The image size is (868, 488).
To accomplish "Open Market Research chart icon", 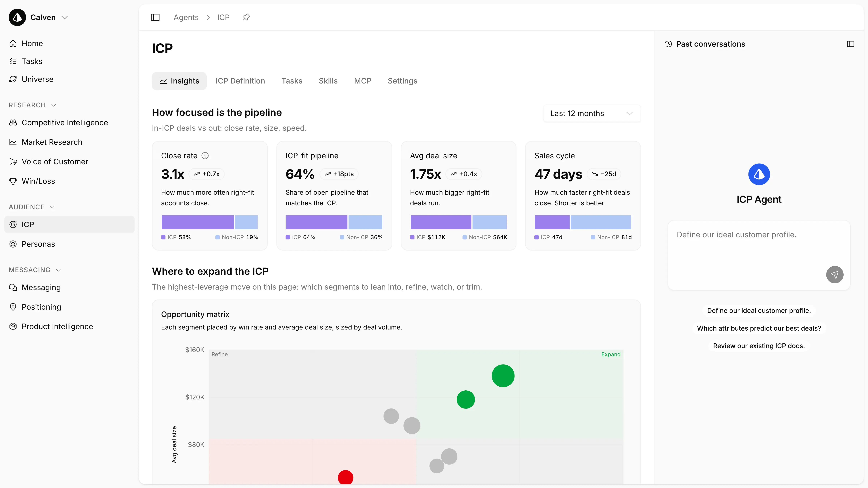I will pyautogui.click(x=13, y=142).
